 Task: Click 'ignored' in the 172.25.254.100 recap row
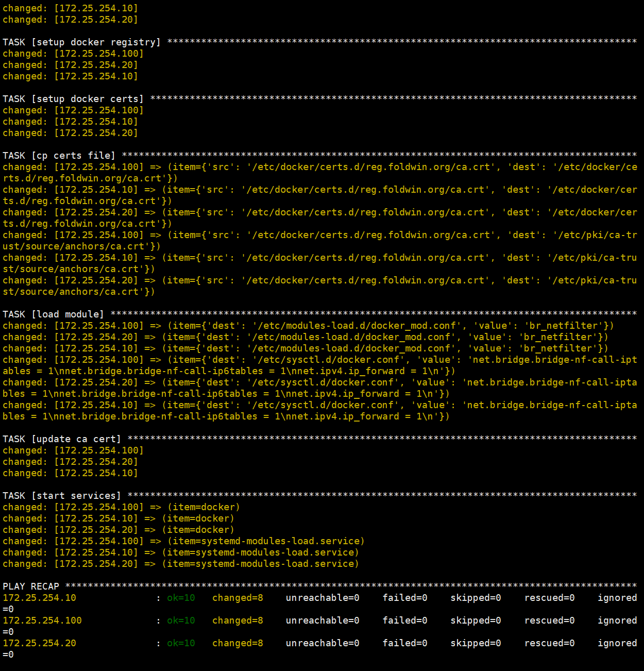click(617, 620)
